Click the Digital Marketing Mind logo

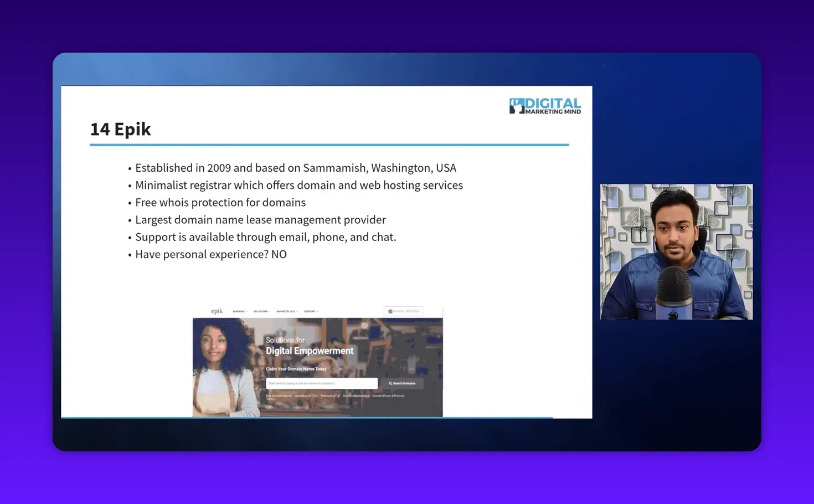tap(544, 105)
